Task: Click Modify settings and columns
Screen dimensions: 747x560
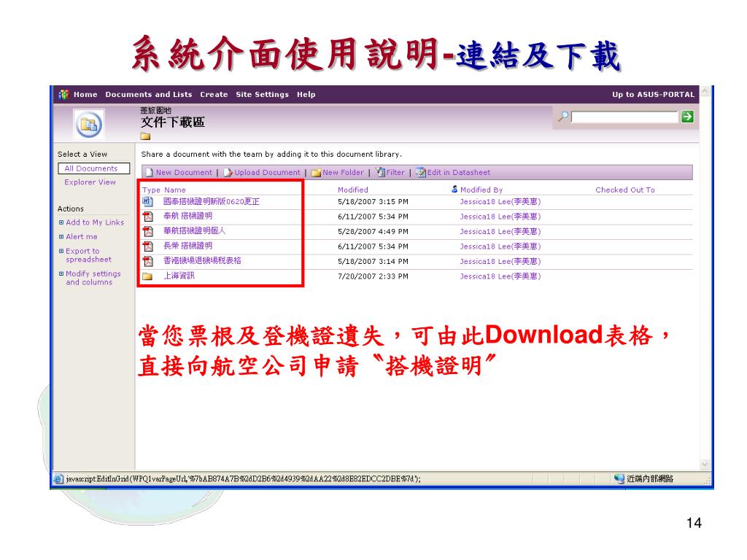Action: pyautogui.click(x=93, y=278)
